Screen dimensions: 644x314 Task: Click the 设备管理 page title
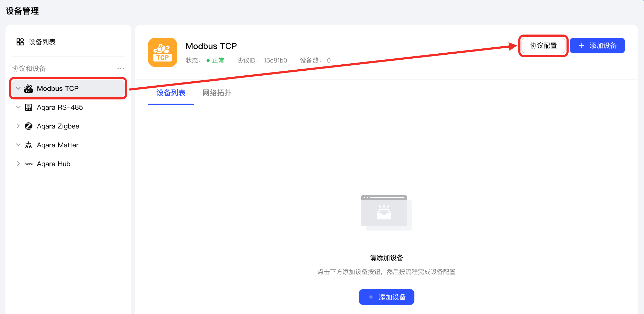pyautogui.click(x=22, y=11)
